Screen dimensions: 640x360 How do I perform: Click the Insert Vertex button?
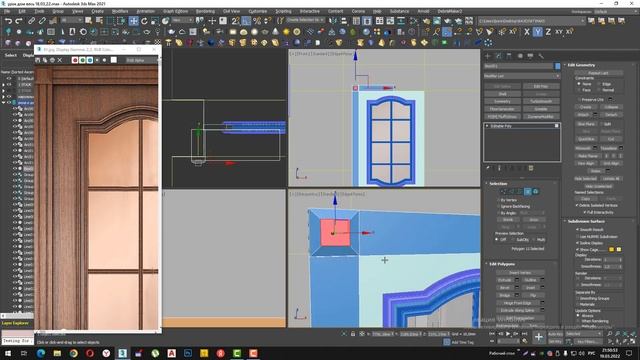(x=520, y=272)
